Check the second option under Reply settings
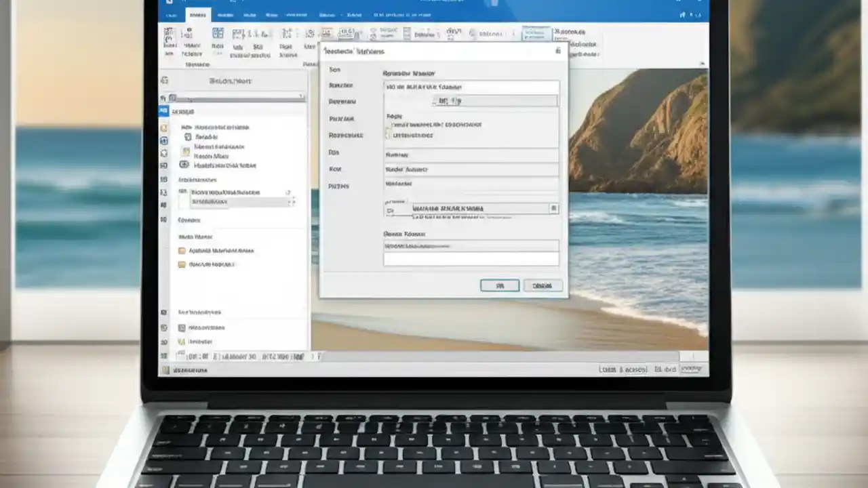The width and height of the screenshot is (868, 488). coord(387,135)
